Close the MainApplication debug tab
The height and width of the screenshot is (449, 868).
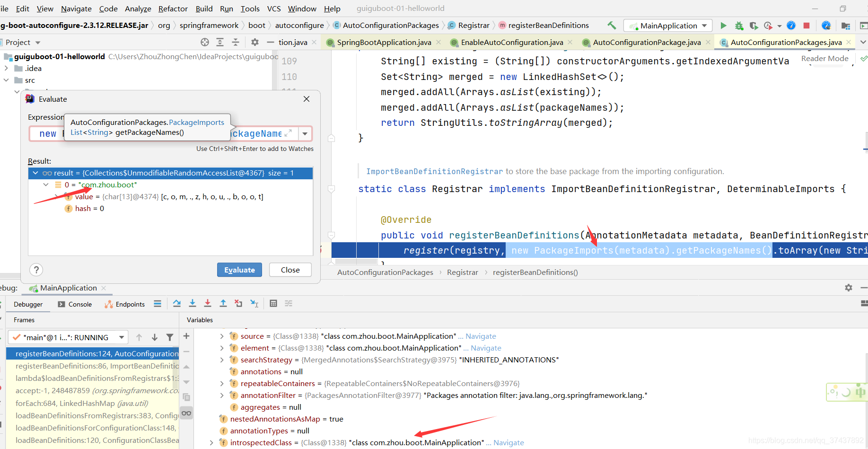pos(104,288)
